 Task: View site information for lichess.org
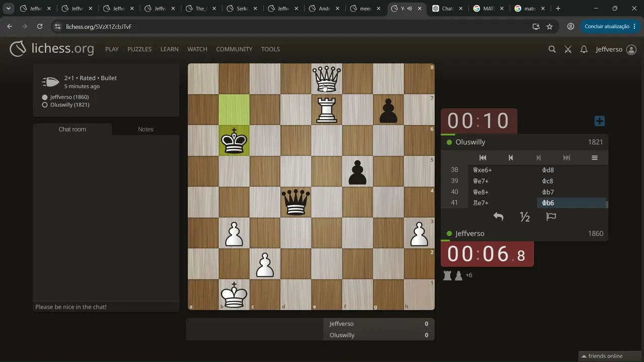pos(57,27)
